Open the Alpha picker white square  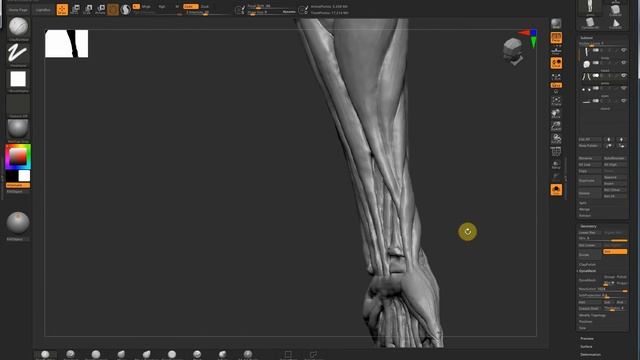point(18,79)
